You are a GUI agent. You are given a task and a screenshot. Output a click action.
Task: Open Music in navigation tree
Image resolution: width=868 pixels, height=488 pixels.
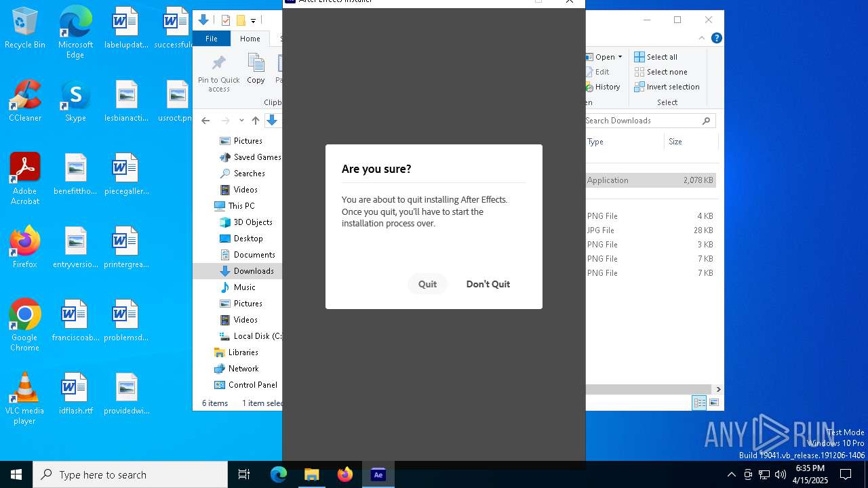pos(237,287)
